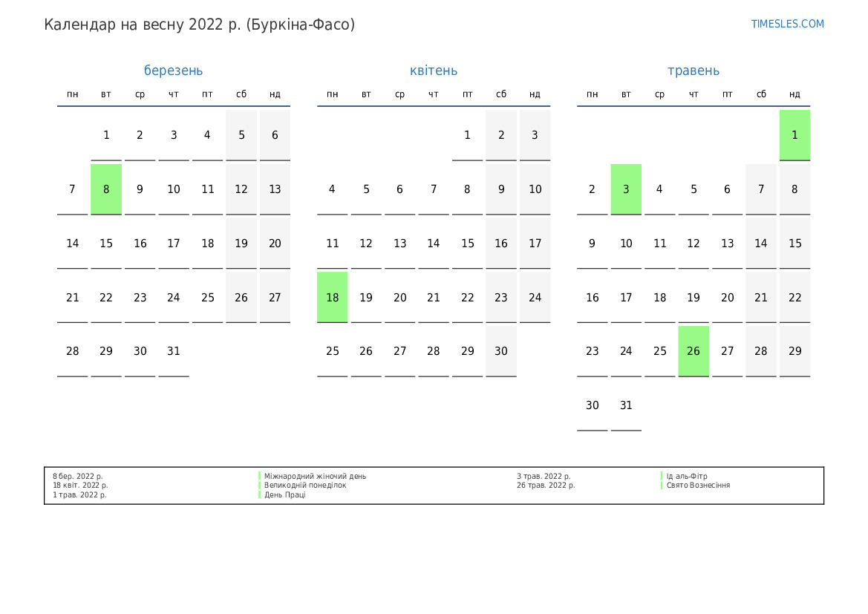Select highlighted April 18 holiday cell
Screen dimensions: 868x614
pyautogui.click(x=333, y=297)
